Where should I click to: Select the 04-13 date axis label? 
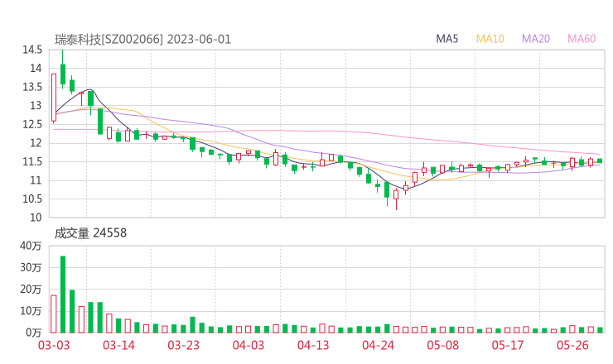point(313,345)
